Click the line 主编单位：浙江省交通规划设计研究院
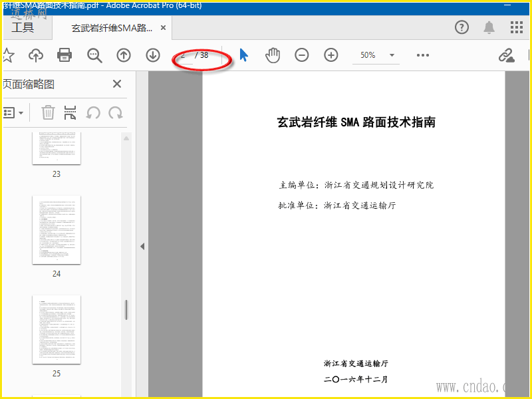 click(356, 185)
